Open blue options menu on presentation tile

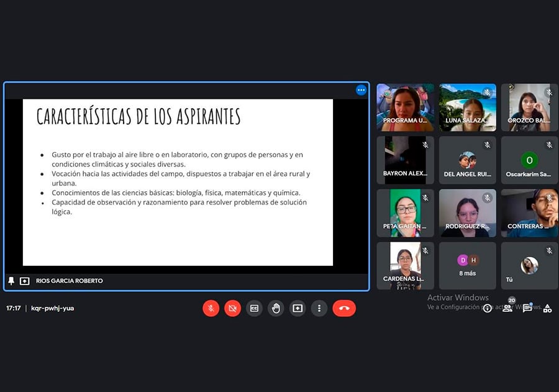pos(361,90)
